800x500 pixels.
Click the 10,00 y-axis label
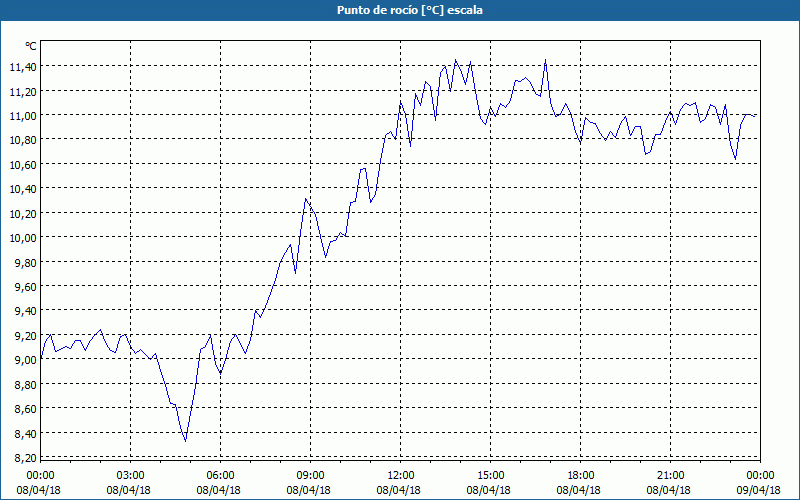(x=23, y=238)
